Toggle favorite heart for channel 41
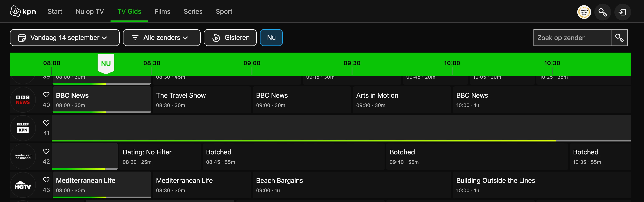 (46, 123)
